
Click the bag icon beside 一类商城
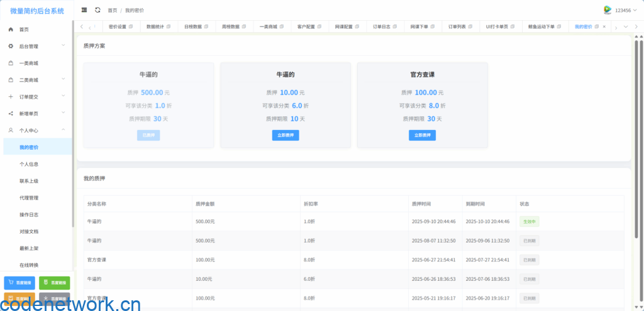click(11, 63)
